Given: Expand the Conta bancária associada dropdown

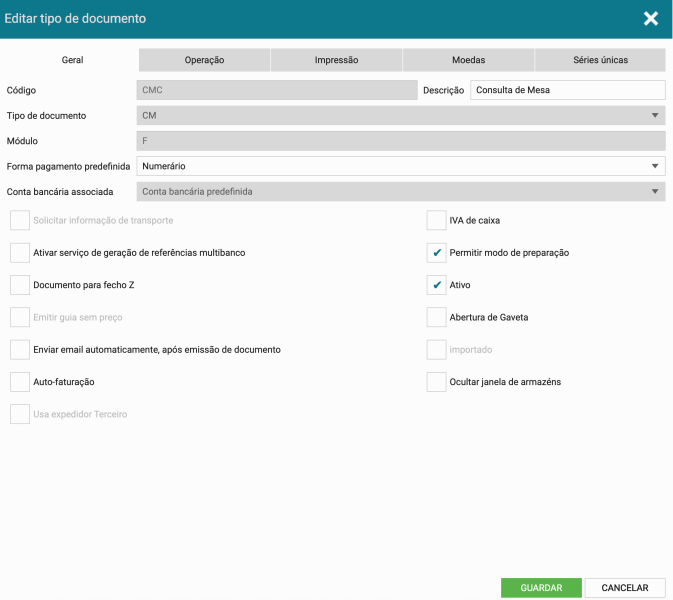Looking at the screenshot, I should (x=400, y=191).
